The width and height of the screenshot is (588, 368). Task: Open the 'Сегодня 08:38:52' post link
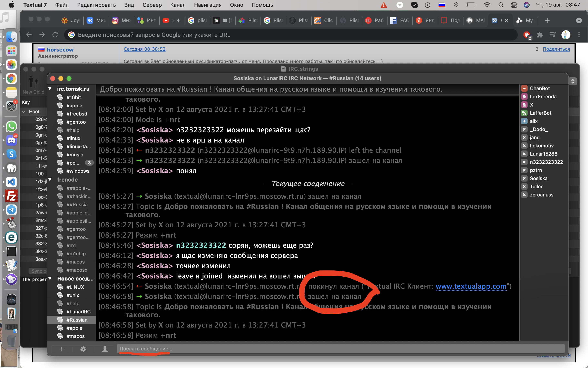(x=144, y=49)
